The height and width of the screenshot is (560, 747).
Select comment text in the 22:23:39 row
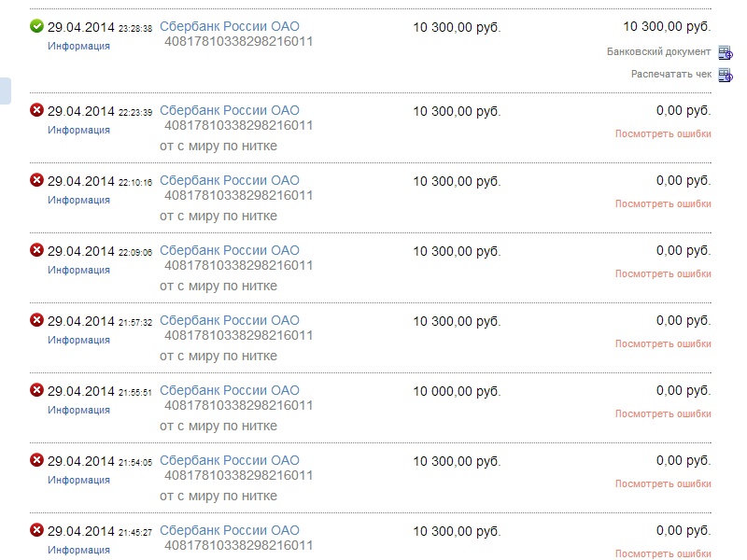(218, 147)
